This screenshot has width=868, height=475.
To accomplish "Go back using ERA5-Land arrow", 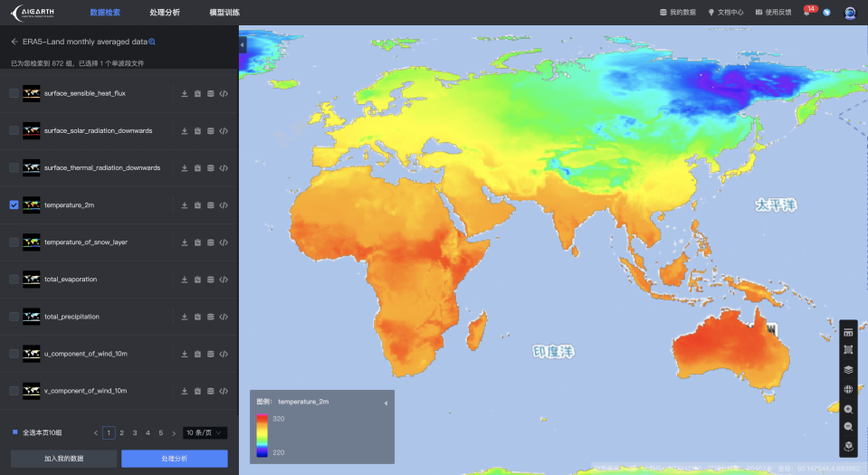I will coord(14,42).
